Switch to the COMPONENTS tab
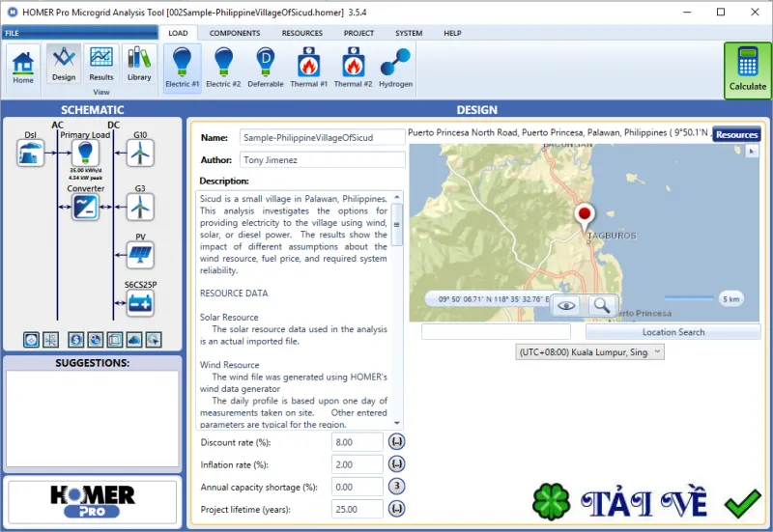Image resolution: width=773 pixels, height=532 pixels. tap(235, 33)
